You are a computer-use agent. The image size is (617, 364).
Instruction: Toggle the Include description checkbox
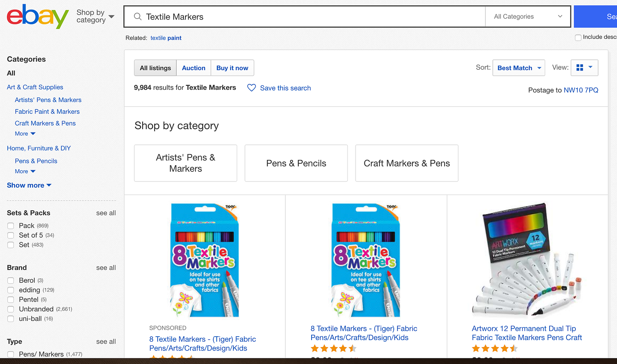(x=578, y=37)
